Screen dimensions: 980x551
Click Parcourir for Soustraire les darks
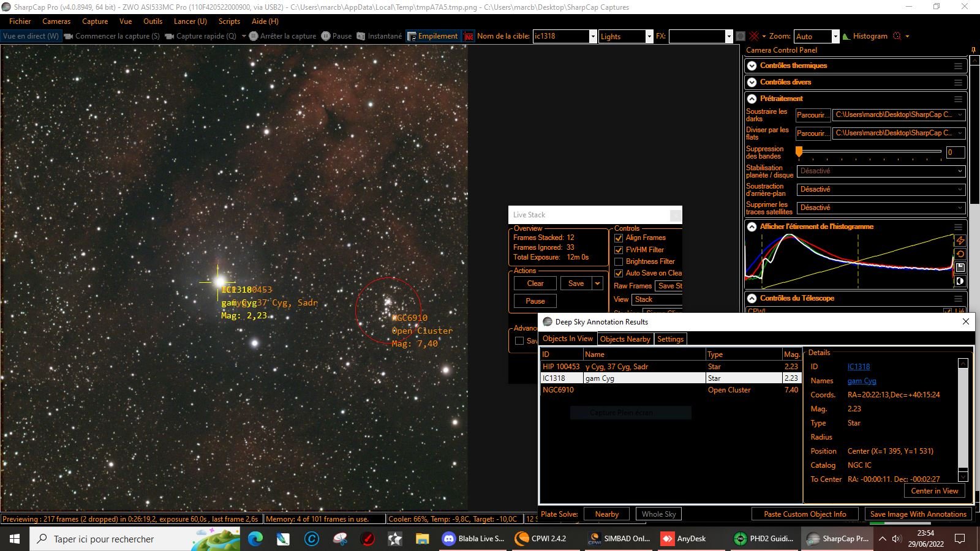click(812, 115)
